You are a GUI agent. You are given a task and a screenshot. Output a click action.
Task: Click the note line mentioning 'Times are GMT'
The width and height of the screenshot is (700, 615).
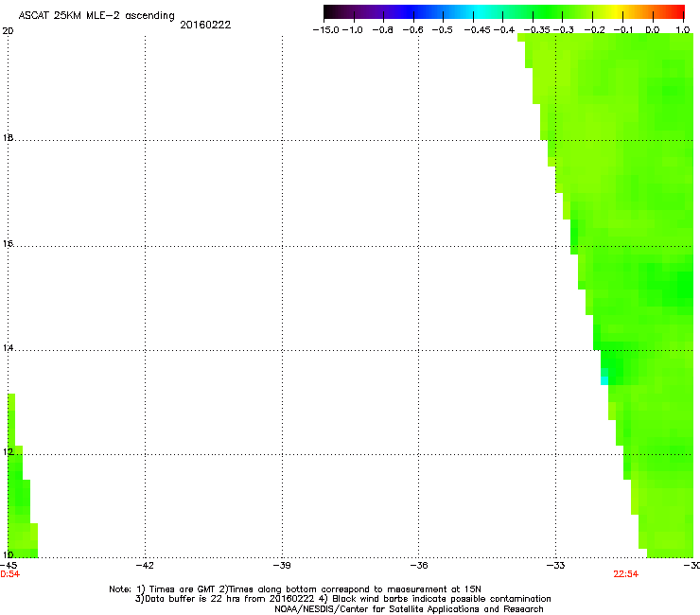coord(295,589)
